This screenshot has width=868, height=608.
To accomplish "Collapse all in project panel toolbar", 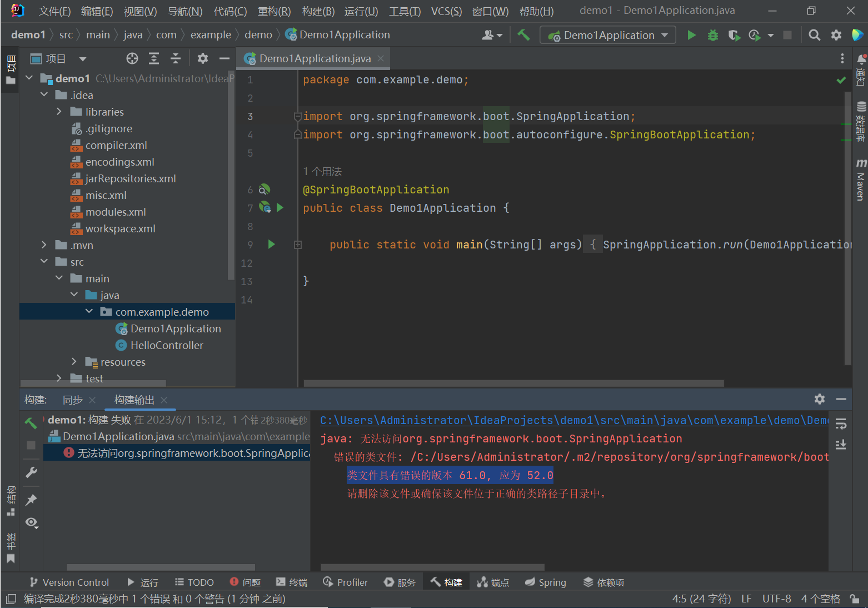I will (x=175, y=58).
